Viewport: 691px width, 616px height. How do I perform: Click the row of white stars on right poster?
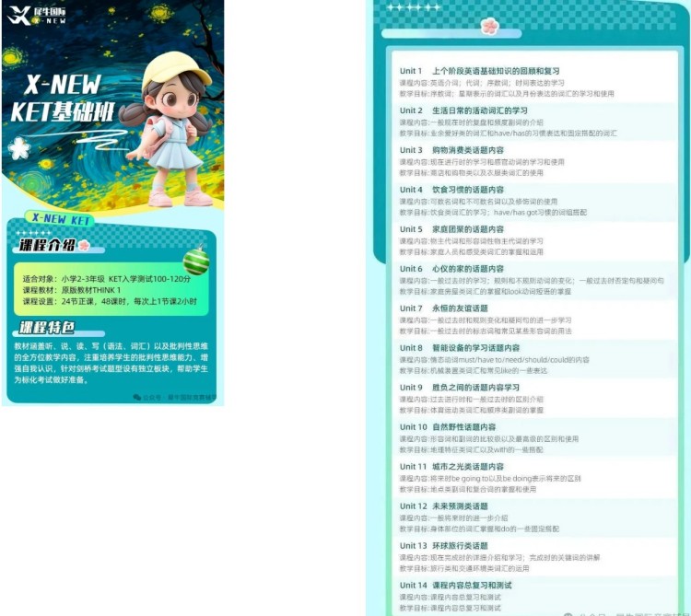[413, 7]
